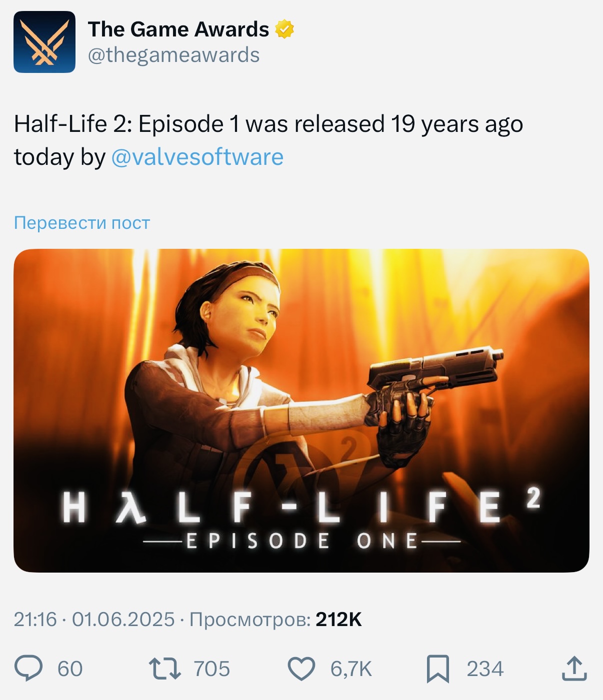Like the post with the heart icon
Screen dimensions: 603x700
301,669
